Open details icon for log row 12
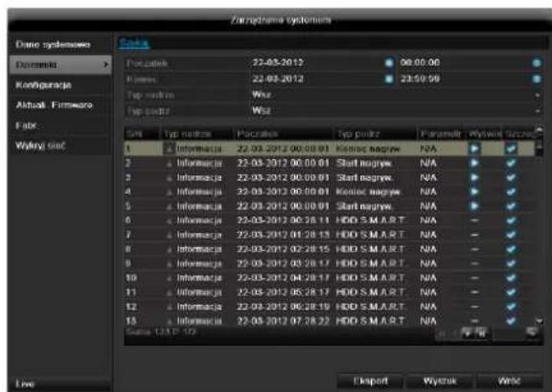This screenshot has width=552, height=392. tap(511, 307)
